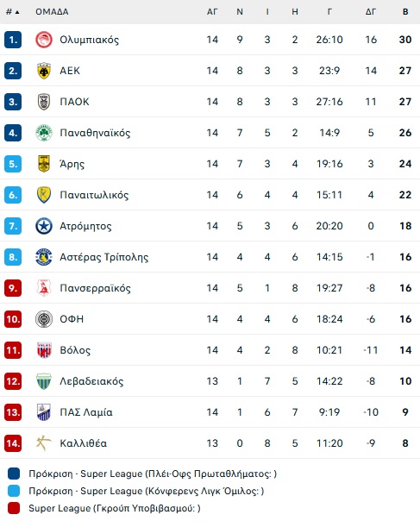Screen dimensions: 420x527
Task: Select the rank 10 badge for ΟΦΗ
Action: point(13,319)
